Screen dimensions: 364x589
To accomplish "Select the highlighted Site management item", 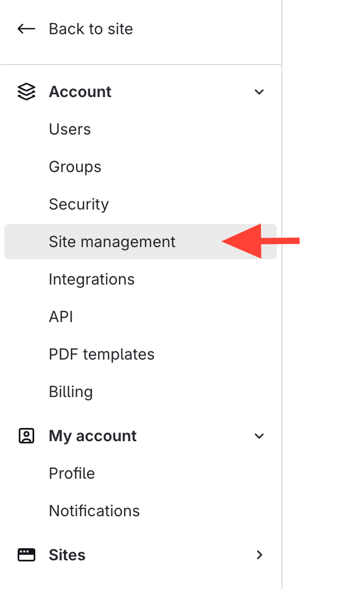I will (x=112, y=242).
